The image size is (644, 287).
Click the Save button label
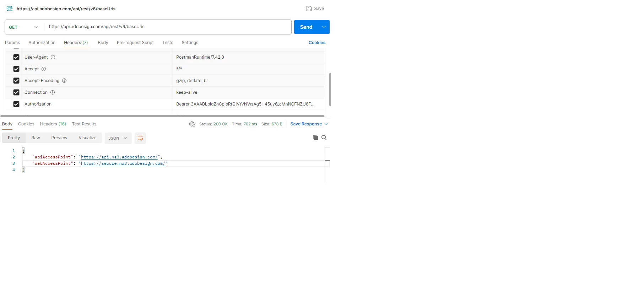pyautogui.click(x=319, y=9)
